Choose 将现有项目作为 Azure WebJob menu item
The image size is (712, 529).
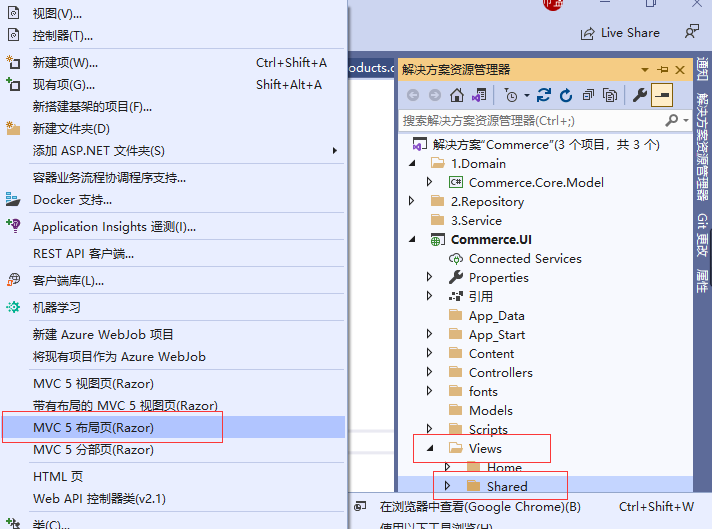click(x=173, y=356)
